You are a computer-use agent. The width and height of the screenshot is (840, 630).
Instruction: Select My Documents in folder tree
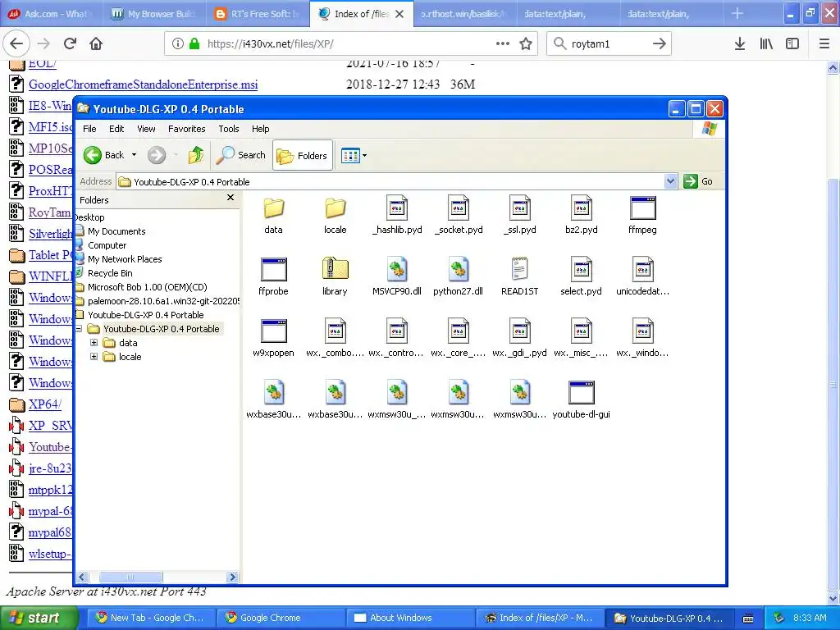(116, 231)
